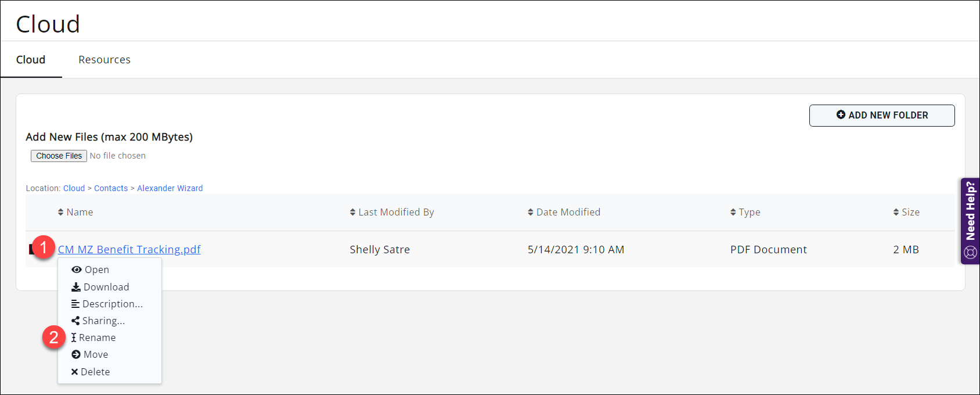The width and height of the screenshot is (980, 395).
Task: Open the CM MZ Benefit Tracking.pdf link
Action: [129, 249]
